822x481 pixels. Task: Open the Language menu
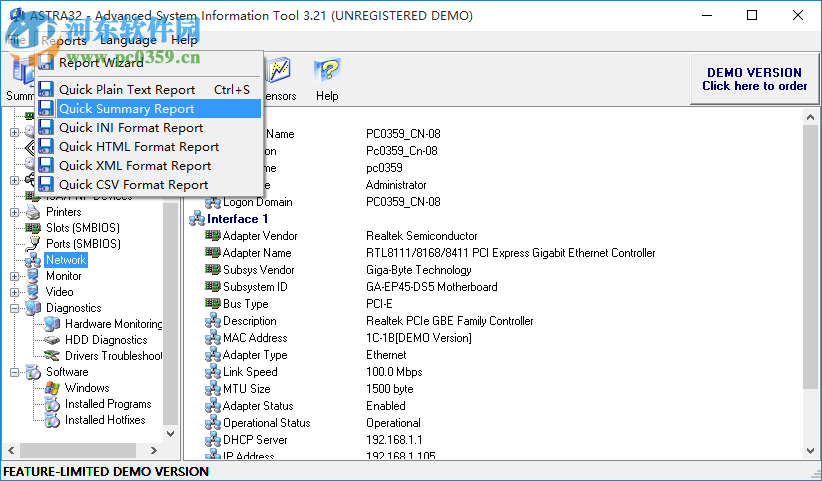point(128,40)
